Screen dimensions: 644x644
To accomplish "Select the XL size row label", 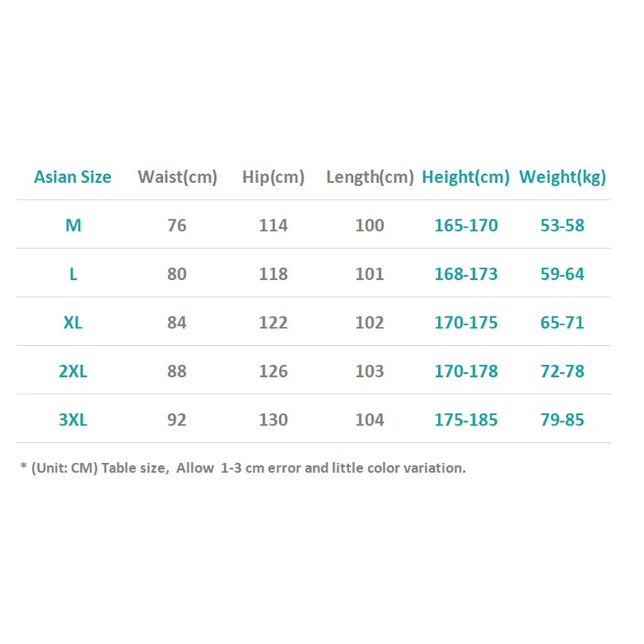I will click(73, 323).
